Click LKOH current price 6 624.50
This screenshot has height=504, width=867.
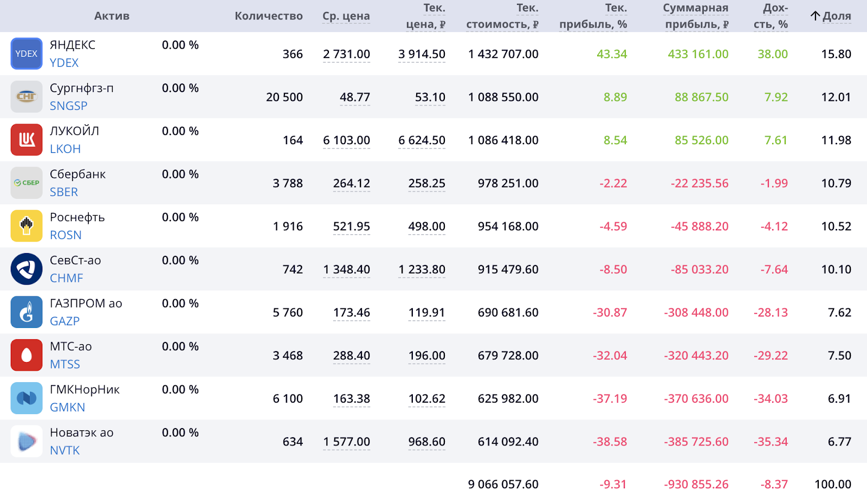422,140
